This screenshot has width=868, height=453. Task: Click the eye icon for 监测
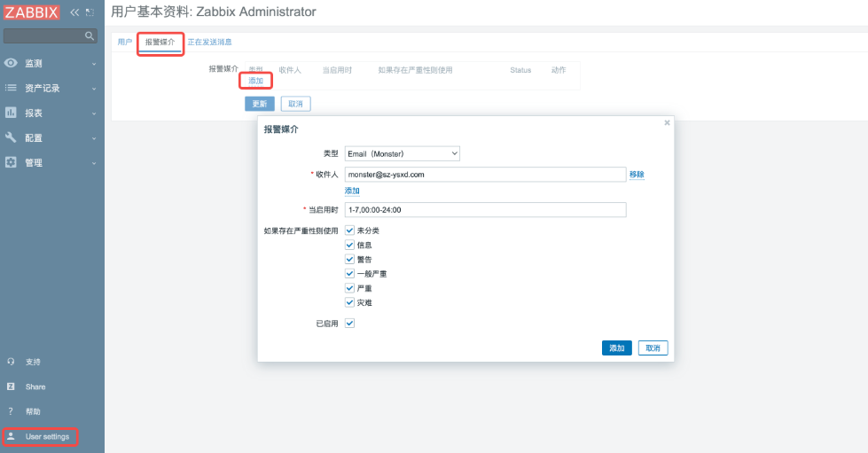(x=11, y=63)
